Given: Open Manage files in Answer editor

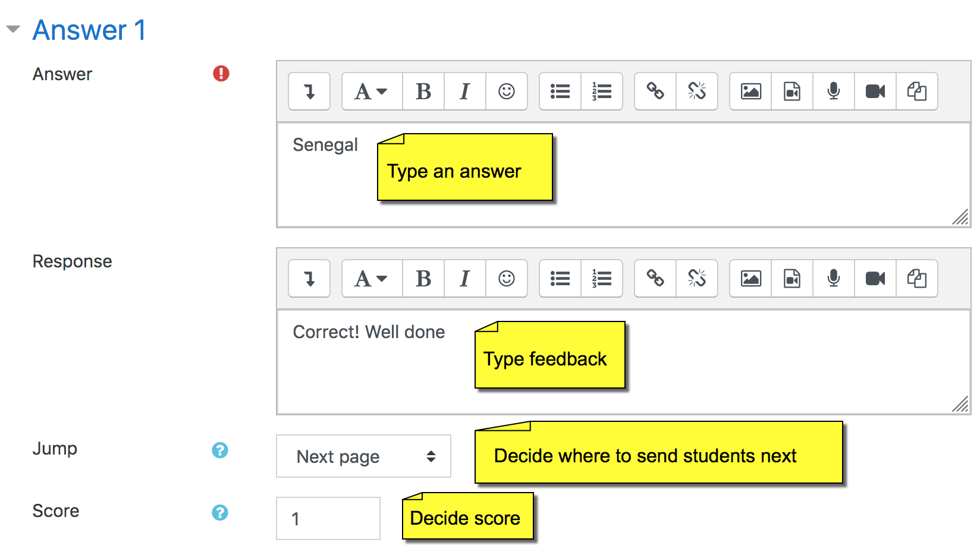Looking at the screenshot, I should point(917,92).
